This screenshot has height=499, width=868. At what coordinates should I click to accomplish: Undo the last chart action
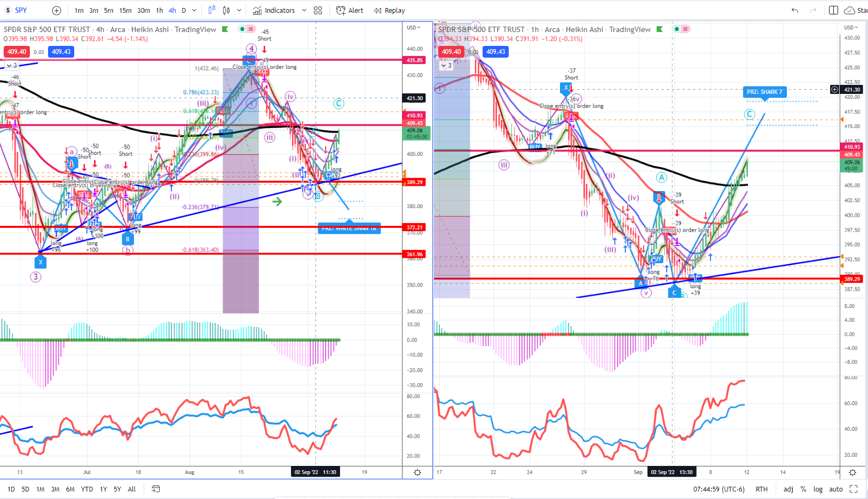[x=795, y=10]
